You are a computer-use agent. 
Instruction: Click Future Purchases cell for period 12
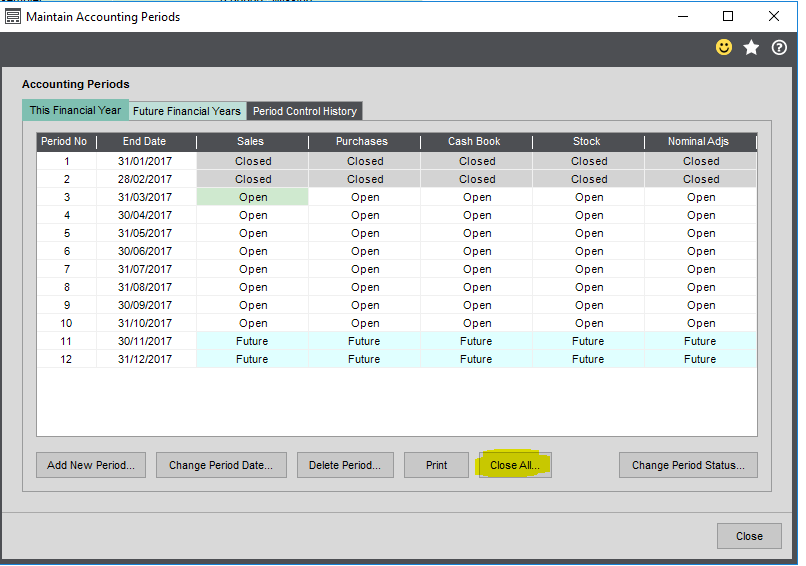[x=364, y=359]
